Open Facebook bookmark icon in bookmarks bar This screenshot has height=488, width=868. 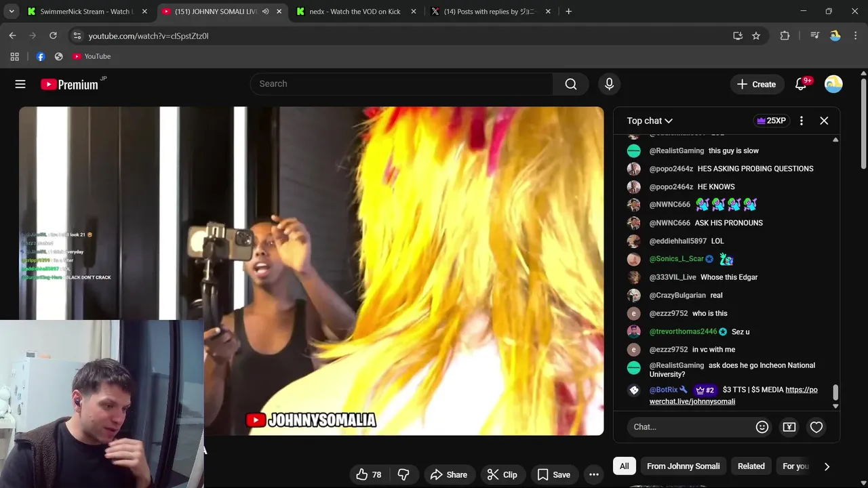click(41, 56)
